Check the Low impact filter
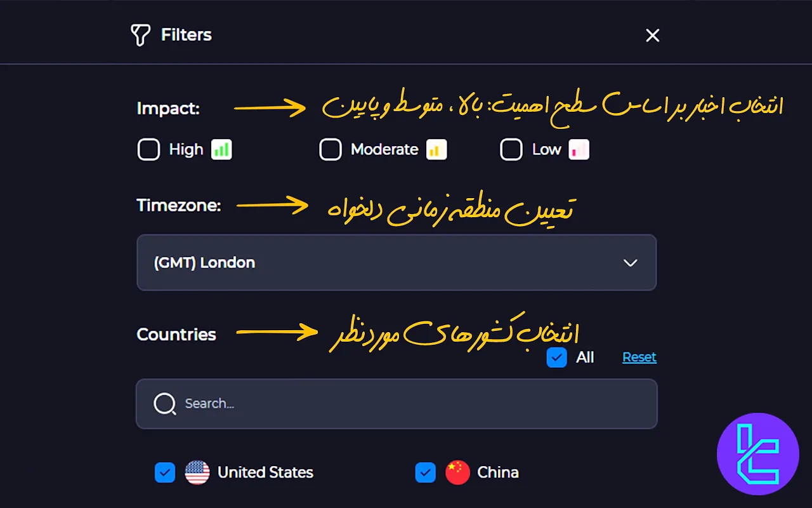 point(511,149)
